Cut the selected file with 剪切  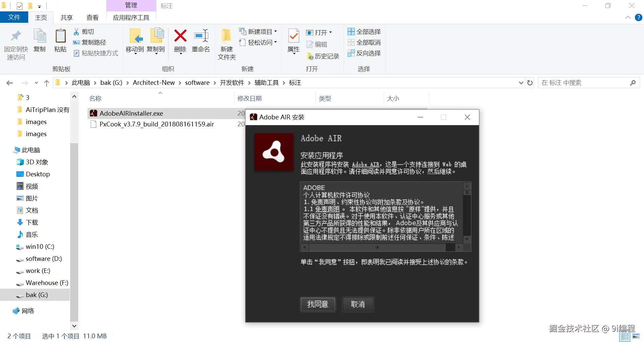click(x=84, y=32)
